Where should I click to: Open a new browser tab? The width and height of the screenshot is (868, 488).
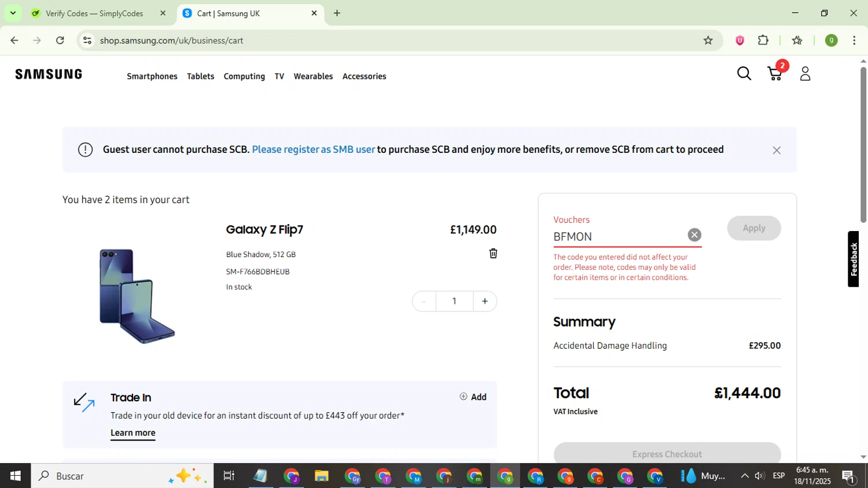[337, 13]
